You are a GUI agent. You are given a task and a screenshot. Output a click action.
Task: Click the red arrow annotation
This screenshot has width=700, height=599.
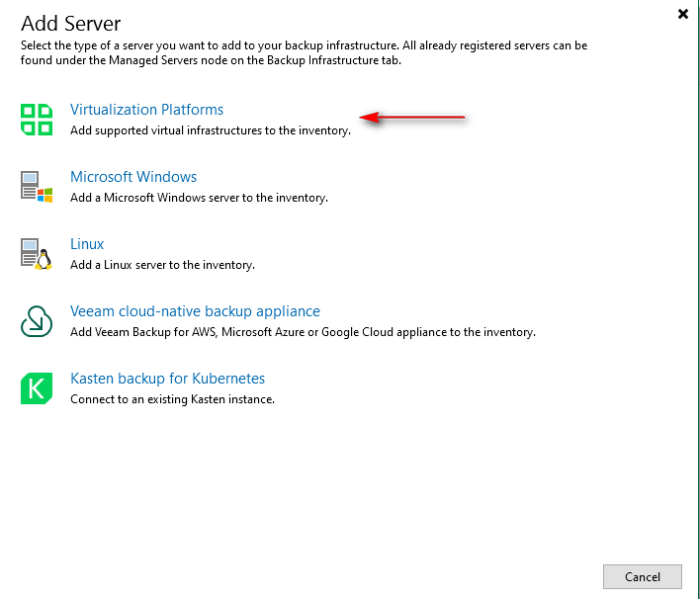click(411, 119)
